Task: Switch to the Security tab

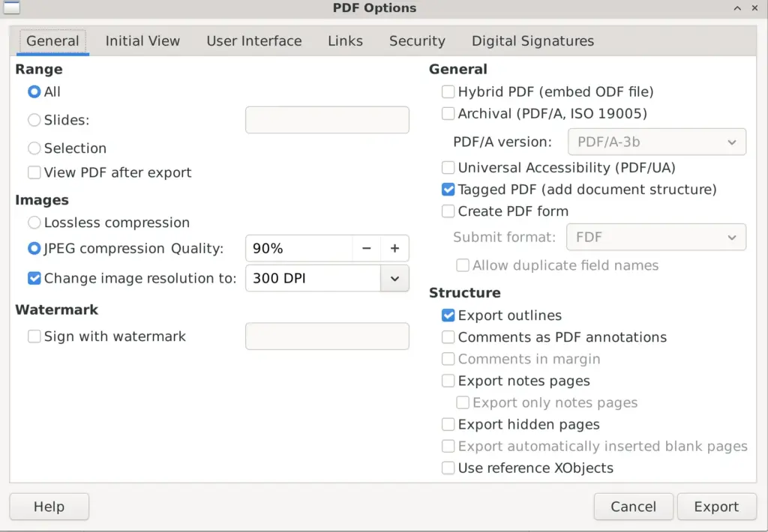Action: coord(417,41)
